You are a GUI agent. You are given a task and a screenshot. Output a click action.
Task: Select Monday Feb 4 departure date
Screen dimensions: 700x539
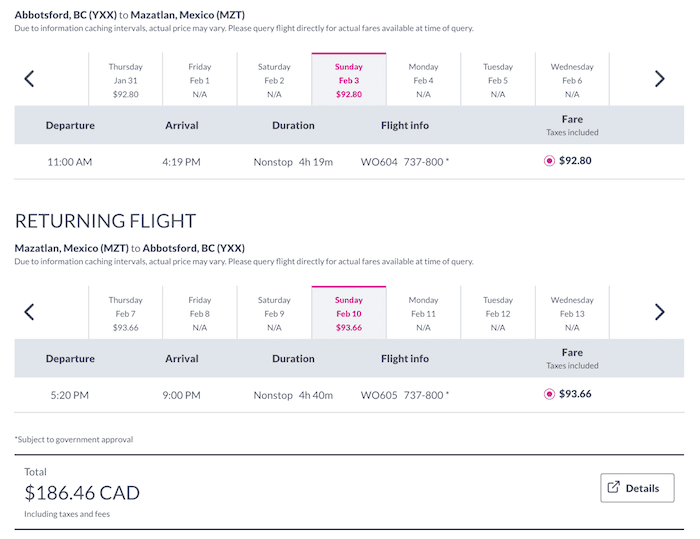click(423, 79)
